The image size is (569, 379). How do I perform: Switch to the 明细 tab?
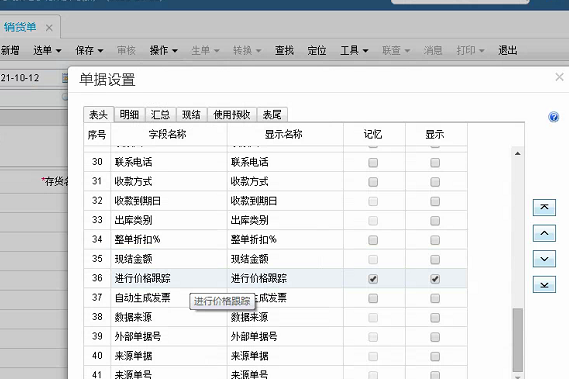tap(130, 115)
